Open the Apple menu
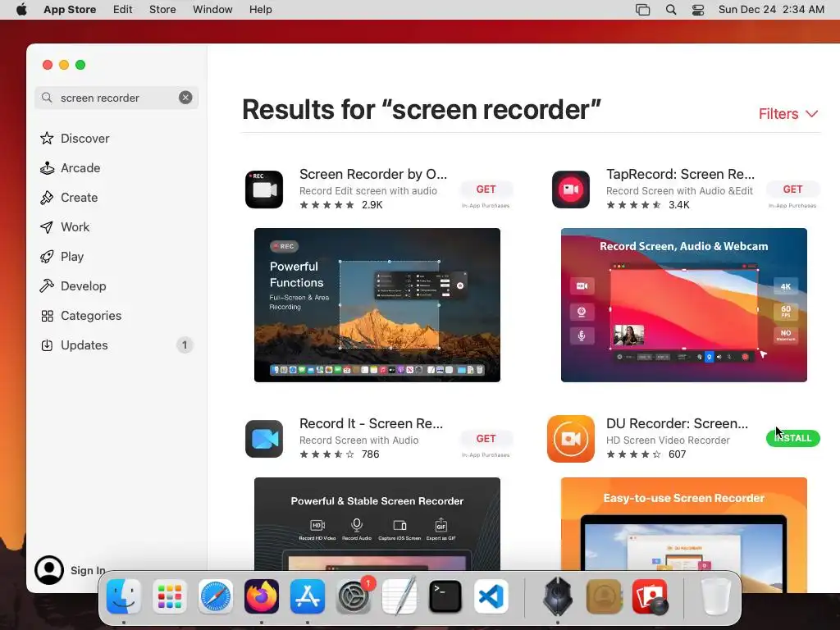Screen dimensions: 840x630 (21, 9)
